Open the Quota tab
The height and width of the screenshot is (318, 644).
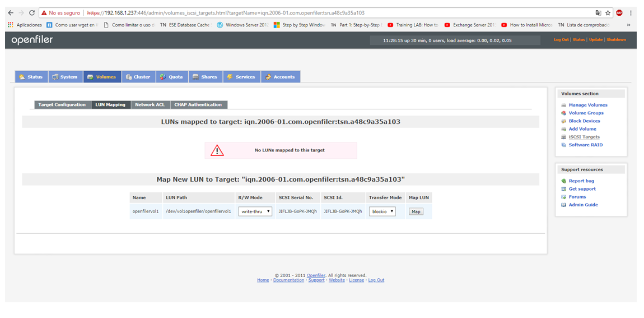coord(172,77)
